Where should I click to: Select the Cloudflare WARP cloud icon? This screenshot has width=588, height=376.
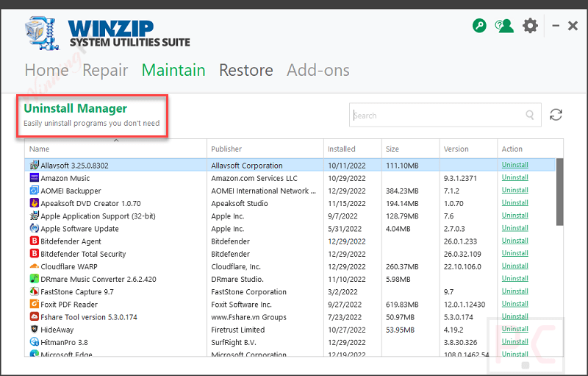click(x=34, y=266)
